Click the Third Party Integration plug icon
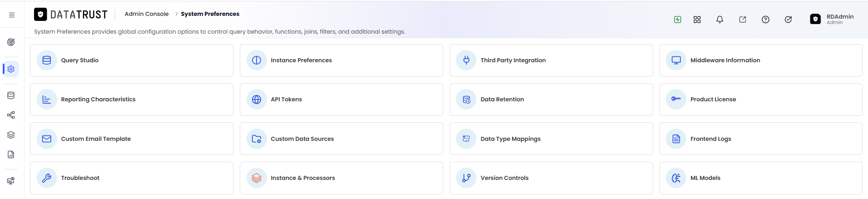 point(466,60)
